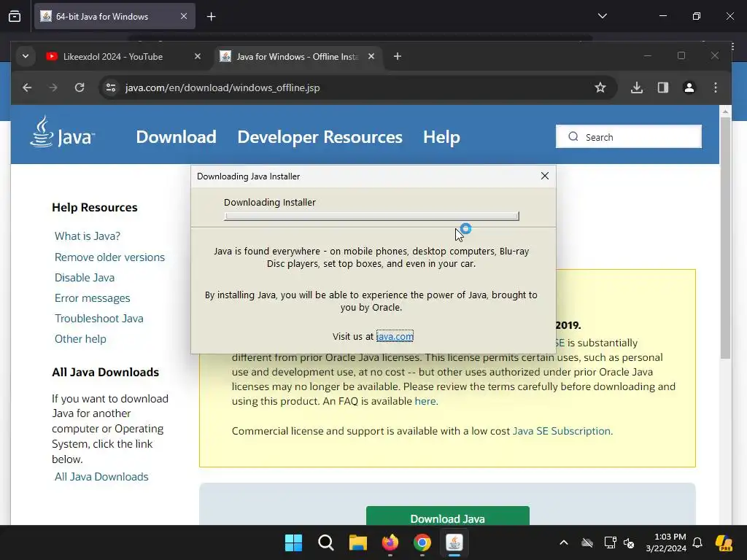Click the Help Resources heading
Image resolution: width=747 pixels, height=560 pixels.
pos(94,207)
